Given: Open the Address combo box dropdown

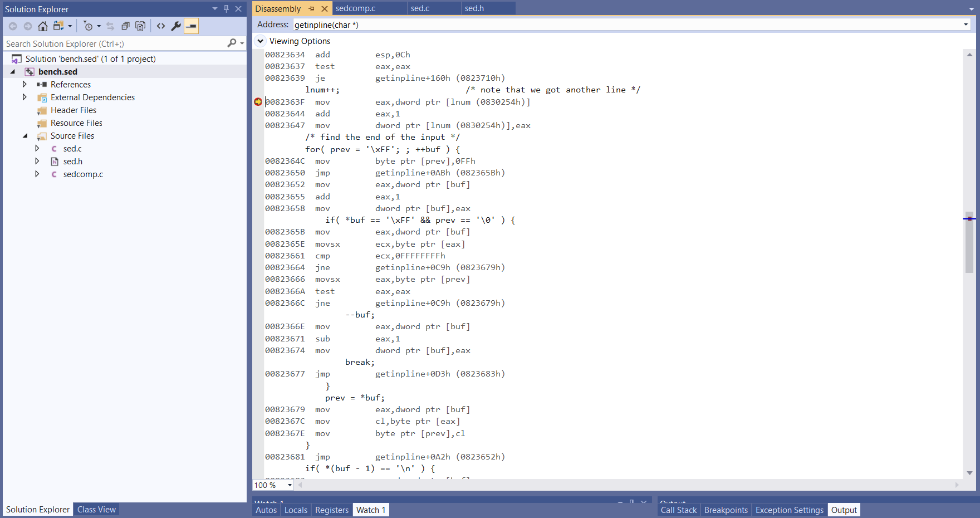Looking at the screenshot, I should click(x=965, y=25).
